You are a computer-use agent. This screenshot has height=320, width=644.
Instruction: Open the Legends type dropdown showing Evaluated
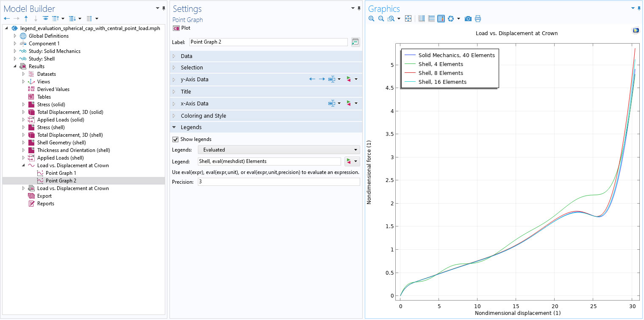coord(279,149)
